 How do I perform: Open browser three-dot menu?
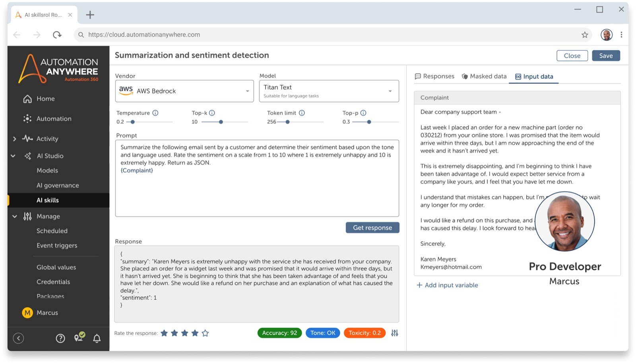click(x=621, y=35)
